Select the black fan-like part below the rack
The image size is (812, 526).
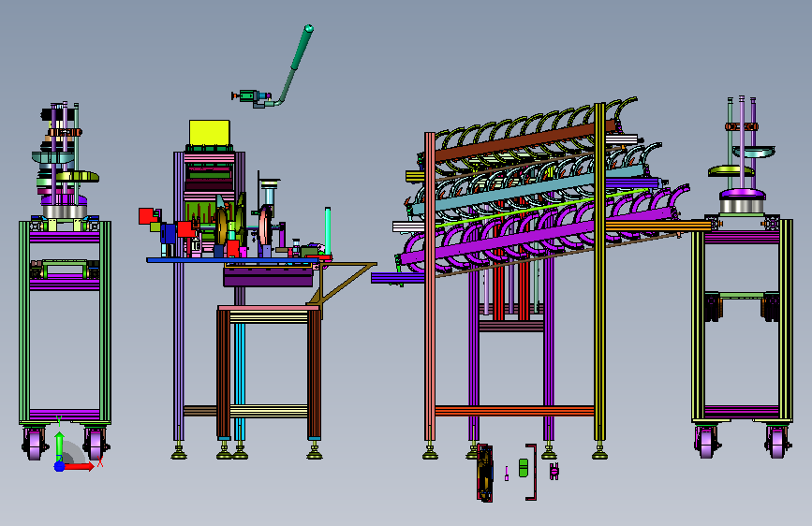tap(485, 474)
